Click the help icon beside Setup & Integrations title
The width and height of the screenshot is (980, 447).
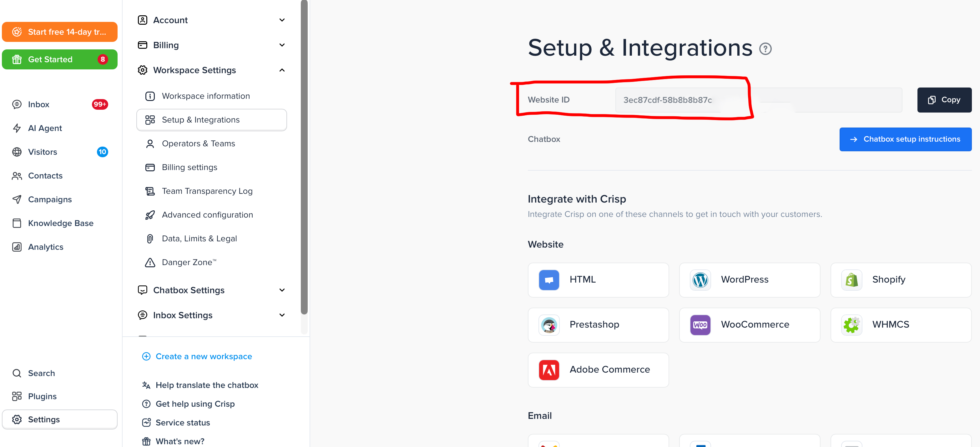coord(765,49)
